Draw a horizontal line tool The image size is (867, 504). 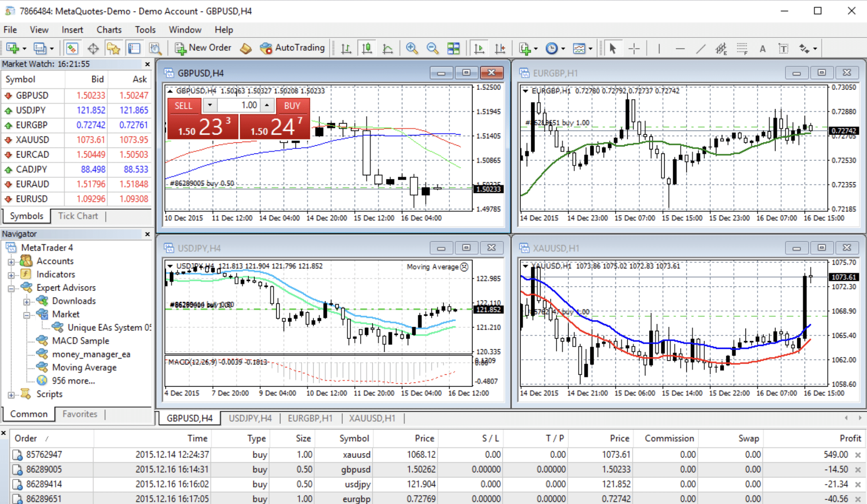point(680,48)
